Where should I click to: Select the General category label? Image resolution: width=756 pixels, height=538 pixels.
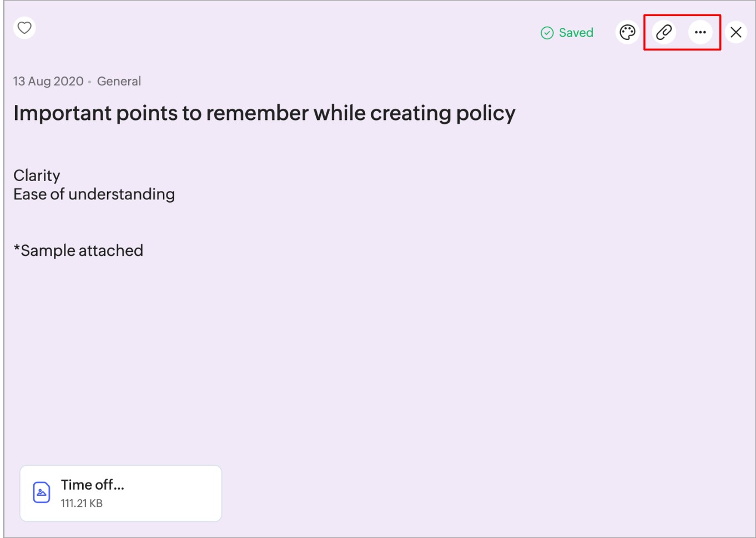click(x=119, y=81)
